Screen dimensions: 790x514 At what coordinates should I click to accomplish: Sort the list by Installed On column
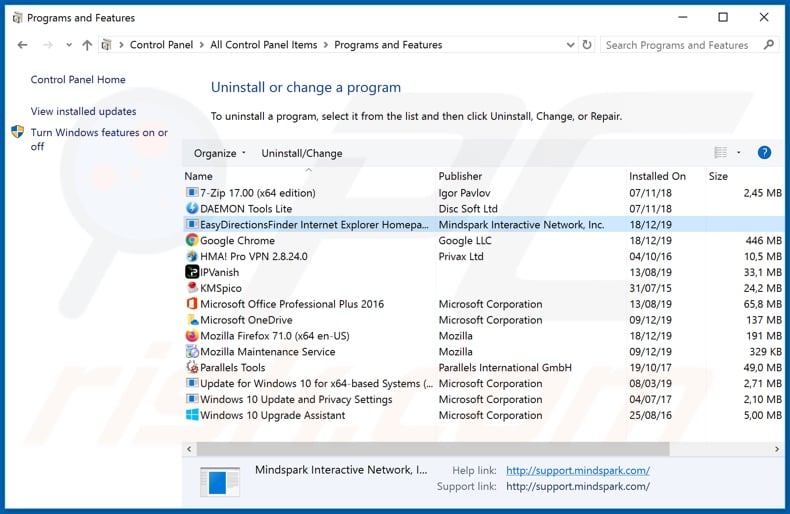(x=657, y=176)
